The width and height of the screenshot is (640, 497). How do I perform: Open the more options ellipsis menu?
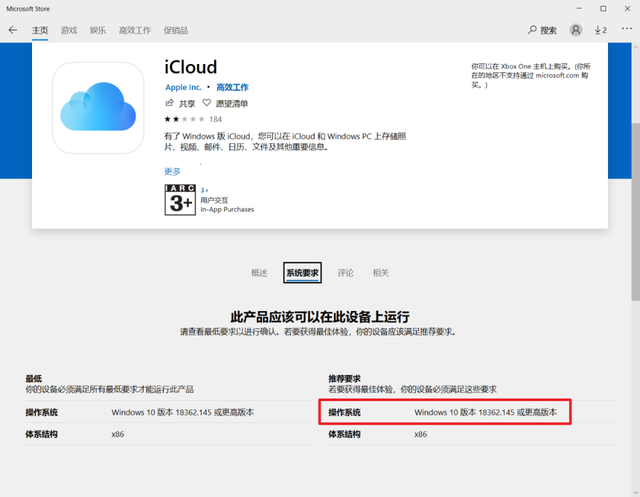pyautogui.click(x=627, y=29)
